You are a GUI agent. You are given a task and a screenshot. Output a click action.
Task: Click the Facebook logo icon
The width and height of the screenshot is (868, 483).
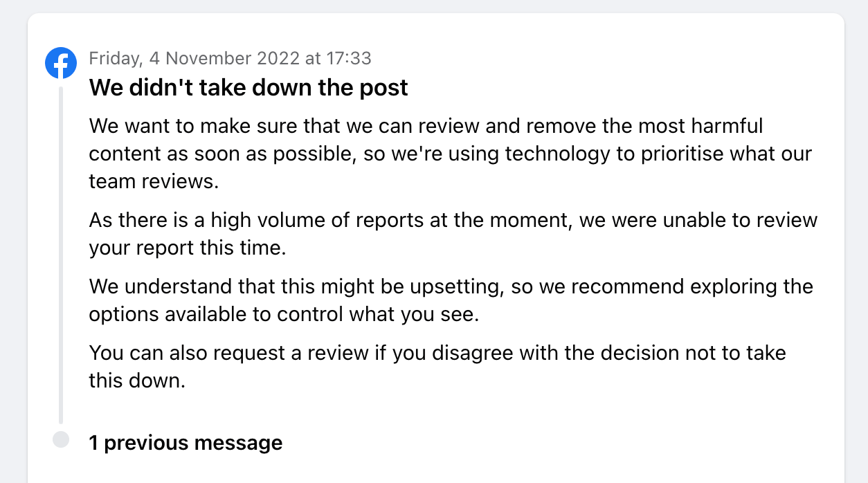point(61,63)
